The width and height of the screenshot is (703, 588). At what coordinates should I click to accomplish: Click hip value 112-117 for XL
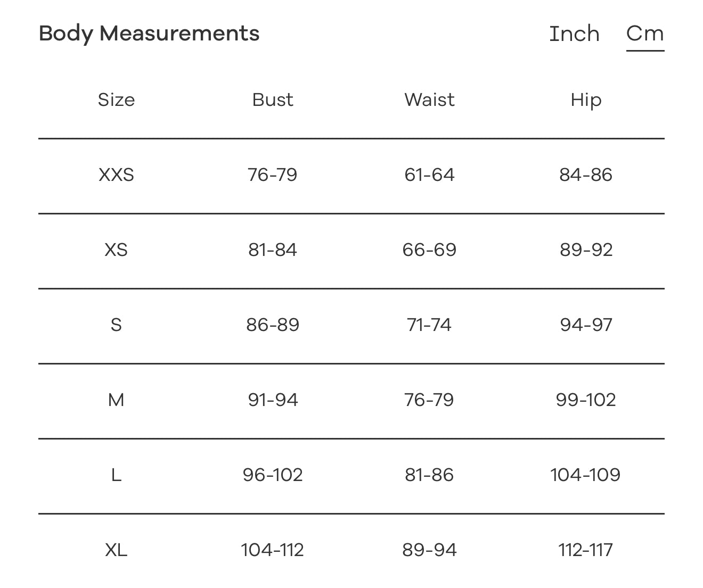tap(586, 550)
